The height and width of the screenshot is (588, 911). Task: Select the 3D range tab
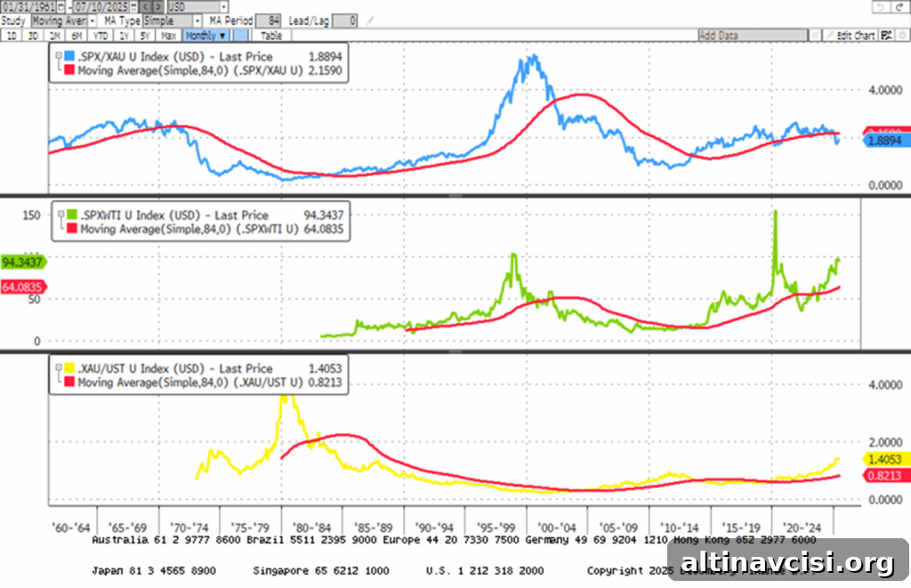coord(33,36)
